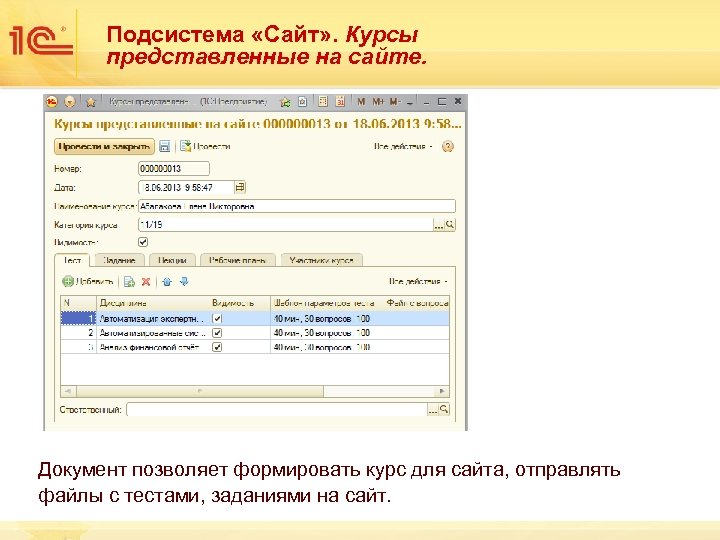Click the Шаблон параметров теста column header
The image size is (720, 540).
point(327,303)
